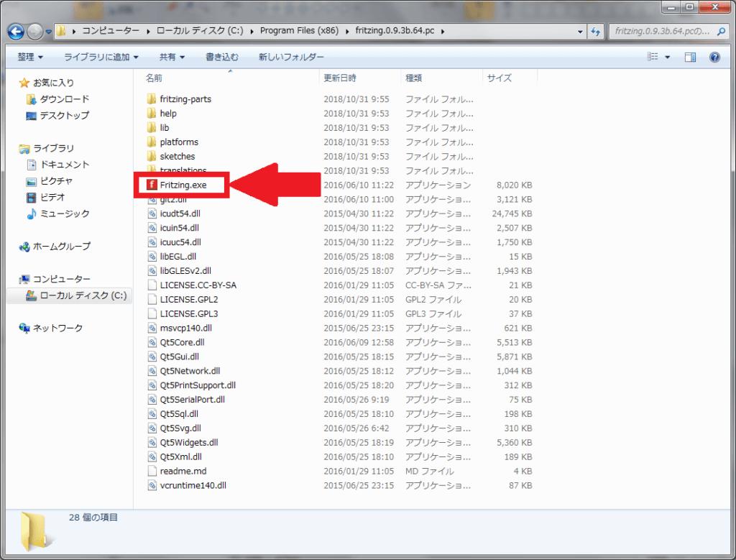The height and width of the screenshot is (560, 736).
Task: Open the view options dropdown arrow
Action: pyautogui.click(x=668, y=58)
